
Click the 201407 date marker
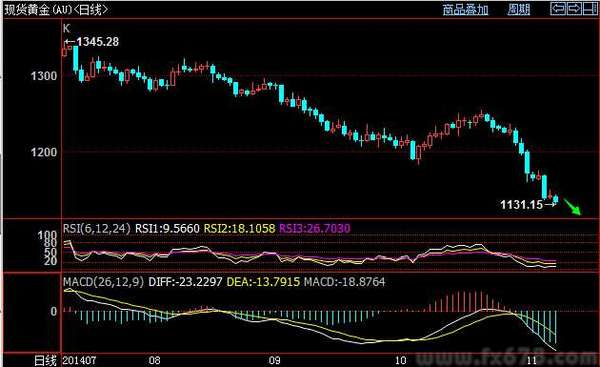pyautogui.click(x=79, y=360)
